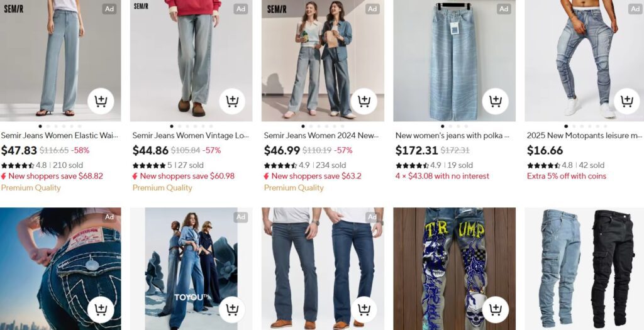
Task: Open New women's jeans with polka title
Action: coord(453,135)
